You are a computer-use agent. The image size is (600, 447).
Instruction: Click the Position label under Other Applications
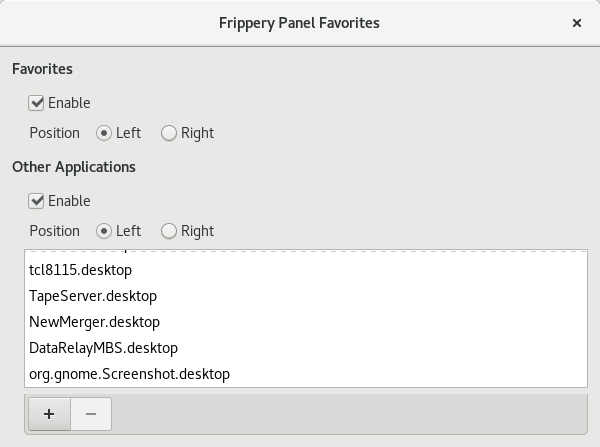point(54,231)
